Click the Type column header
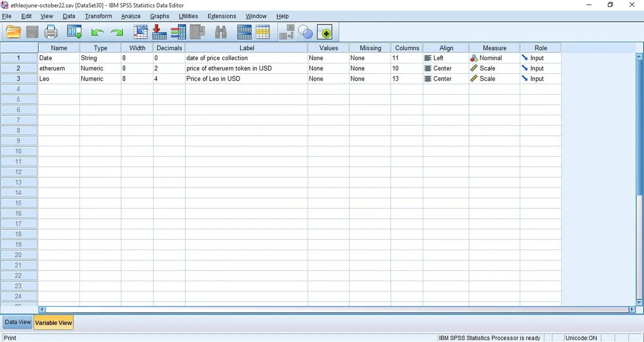The width and height of the screenshot is (644, 342). [101, 48]
